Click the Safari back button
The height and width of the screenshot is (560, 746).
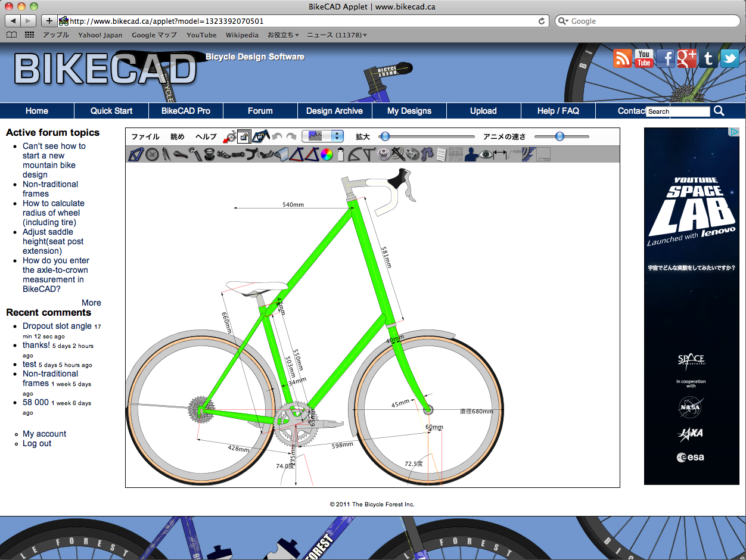pyautogui.click(x=13, y=21)
